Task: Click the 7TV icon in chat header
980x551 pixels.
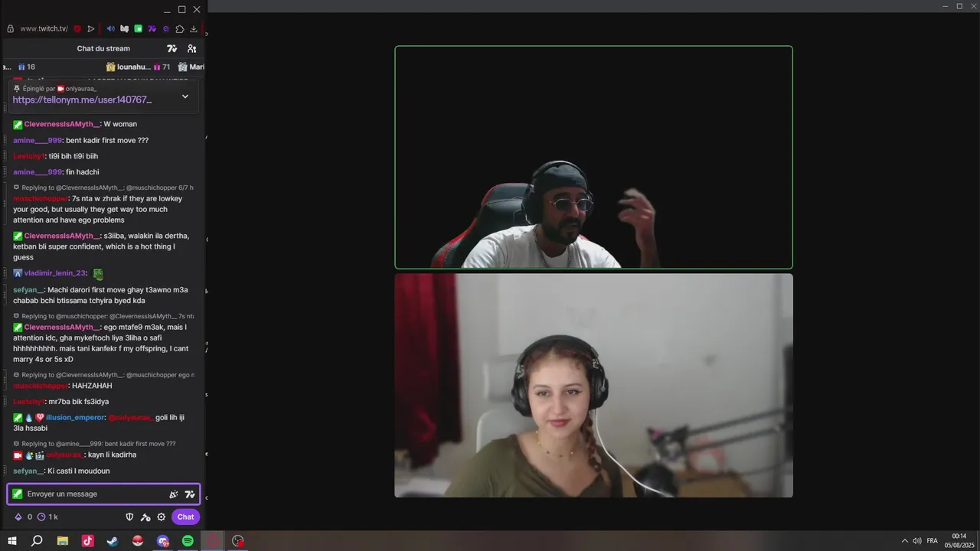Action: click(x=171, y=48)
